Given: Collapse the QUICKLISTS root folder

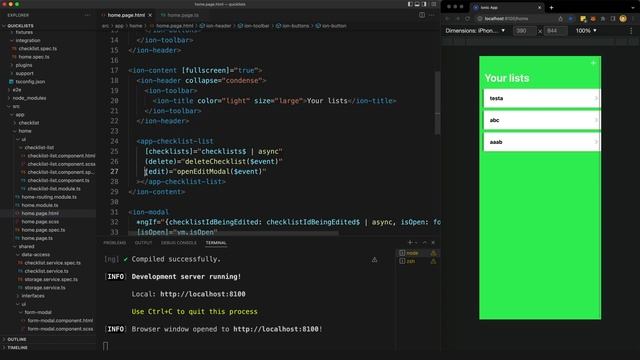Looking at the screenshot, I should coord(20,26).
